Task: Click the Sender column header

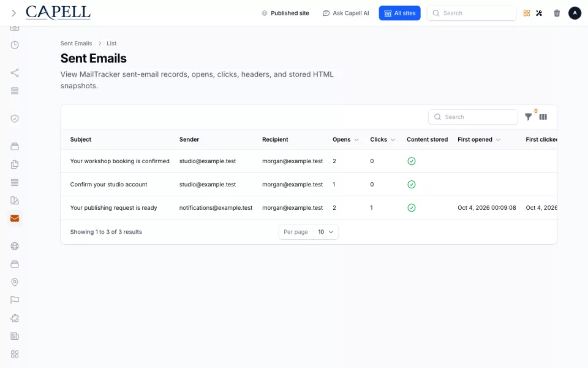Action: (189, 140)
